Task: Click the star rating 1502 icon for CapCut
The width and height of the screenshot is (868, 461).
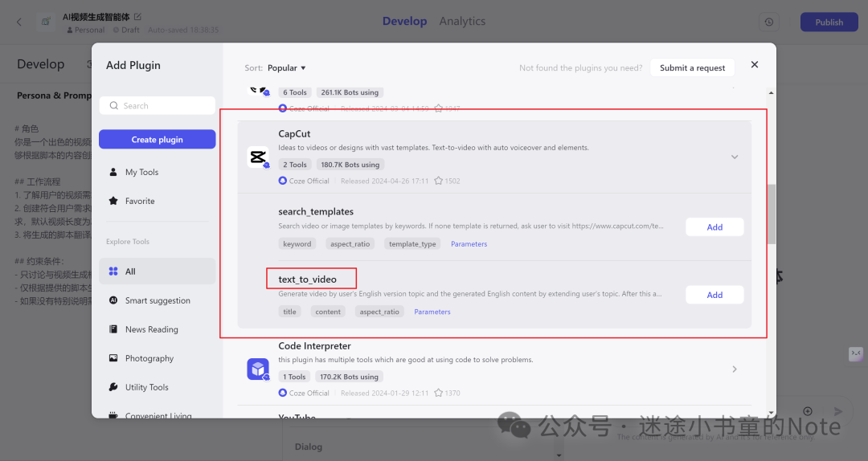Action: click(439, 181)
